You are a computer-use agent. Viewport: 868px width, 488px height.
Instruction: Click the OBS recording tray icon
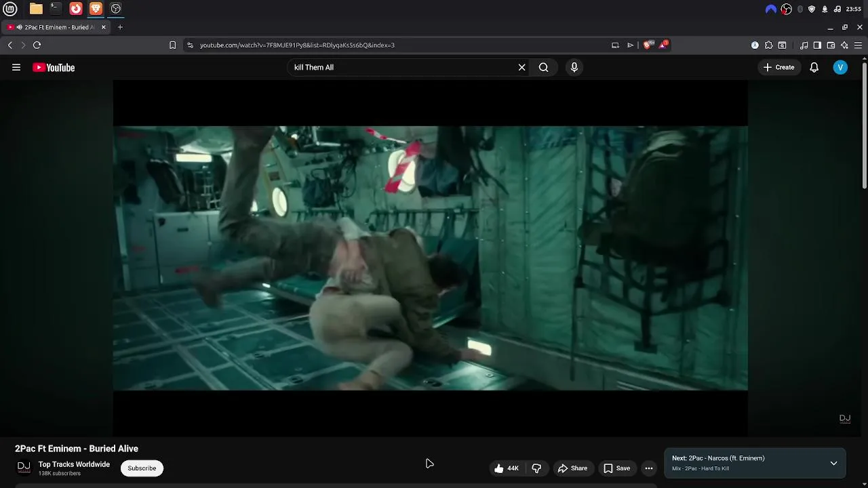(x=787, y=9)
